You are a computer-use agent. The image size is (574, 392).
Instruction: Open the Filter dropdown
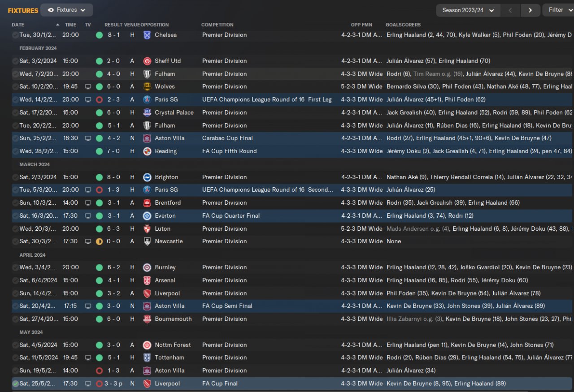[x=559, y=10]
